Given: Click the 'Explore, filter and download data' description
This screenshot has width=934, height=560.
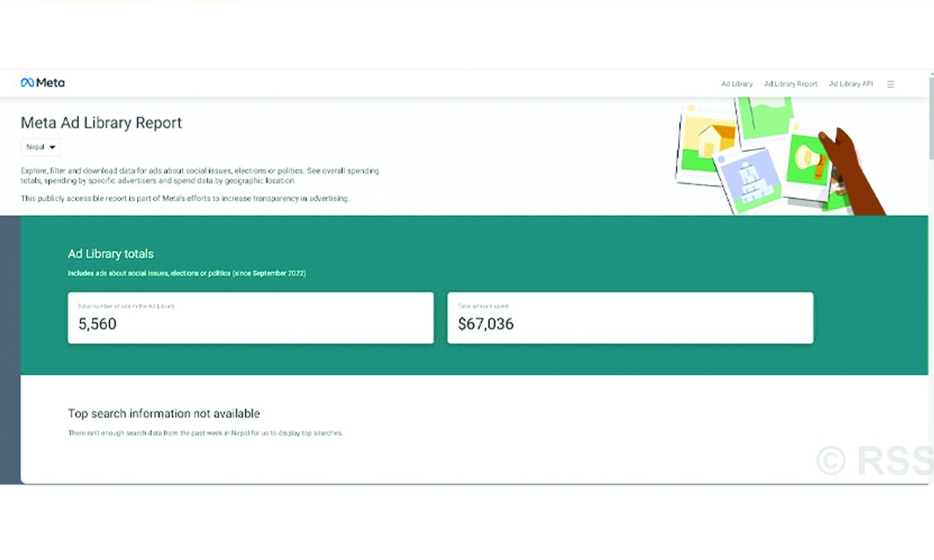Looking at the screenshot, I should point(200,176).
